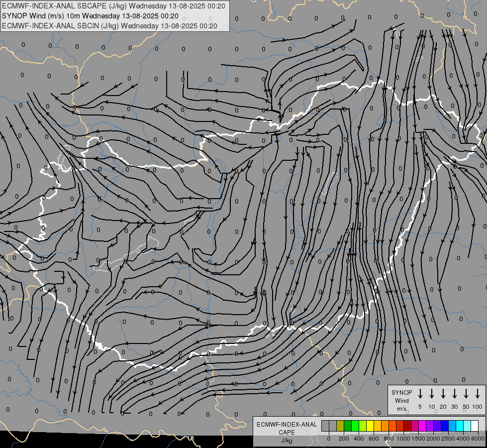Click the '2500' tick on the CAPE scale
Screen dimensions: 487x448
pos(448,439)
